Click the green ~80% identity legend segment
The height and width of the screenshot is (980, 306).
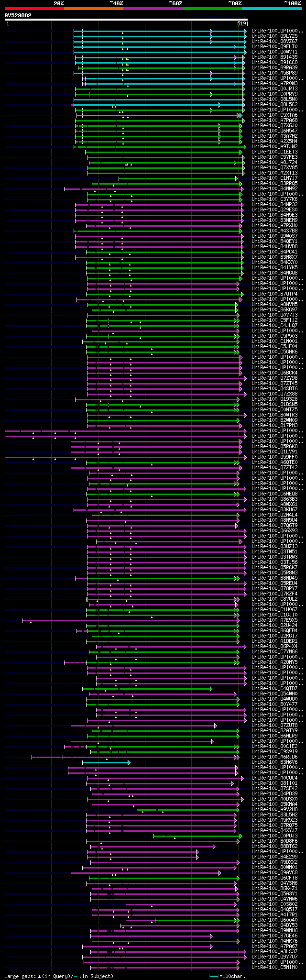212,9
